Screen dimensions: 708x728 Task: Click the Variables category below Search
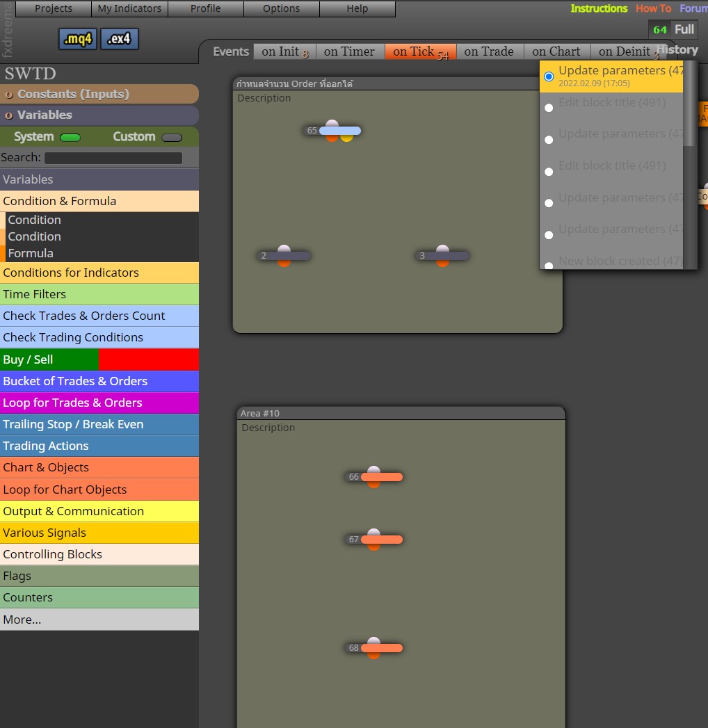click(x=99, y=179)
